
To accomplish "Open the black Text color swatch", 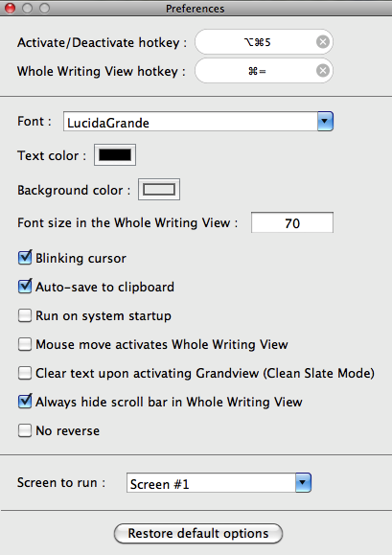I will tap(115, 155).
